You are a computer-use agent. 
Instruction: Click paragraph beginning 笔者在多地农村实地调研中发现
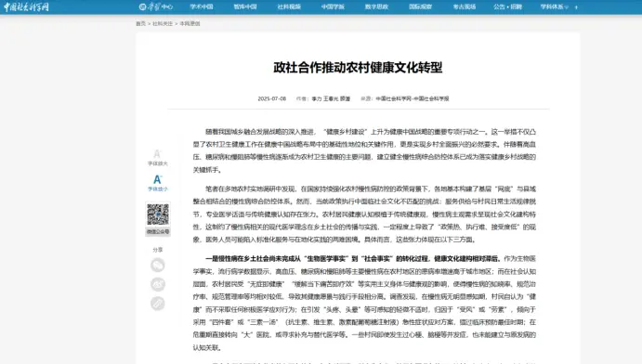tap(364, 214)
